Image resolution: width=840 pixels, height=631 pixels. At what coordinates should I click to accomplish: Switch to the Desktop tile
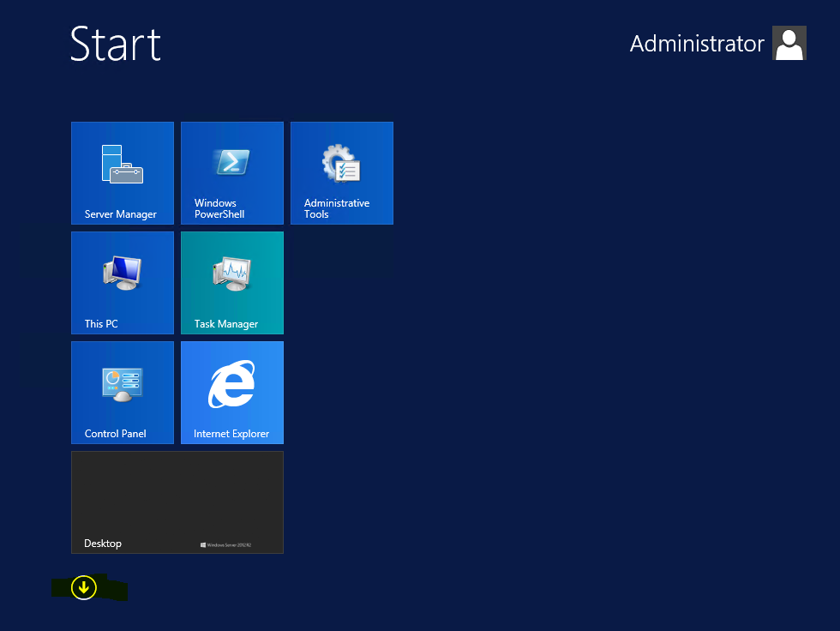click(x=177, y=502)
